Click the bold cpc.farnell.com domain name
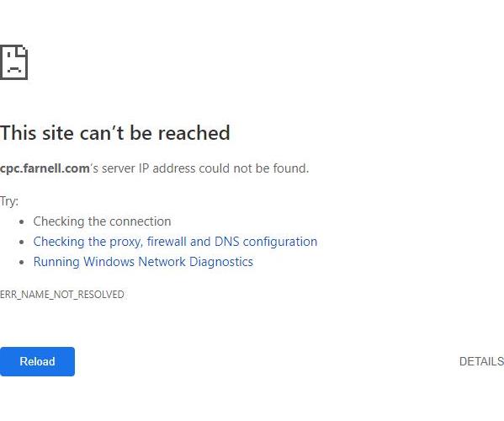The height and width of the screenshot is (421, 504). tap(45, 168)
